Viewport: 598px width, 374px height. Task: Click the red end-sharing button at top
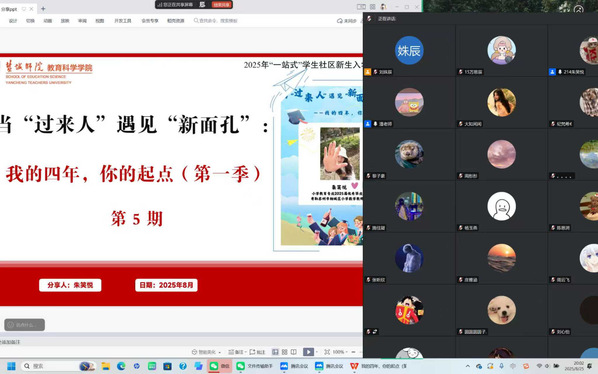(x=222, y=5)
